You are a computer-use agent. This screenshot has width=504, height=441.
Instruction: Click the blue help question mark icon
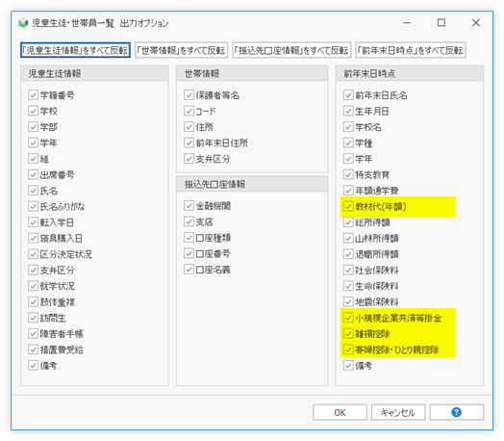point(456,412)
